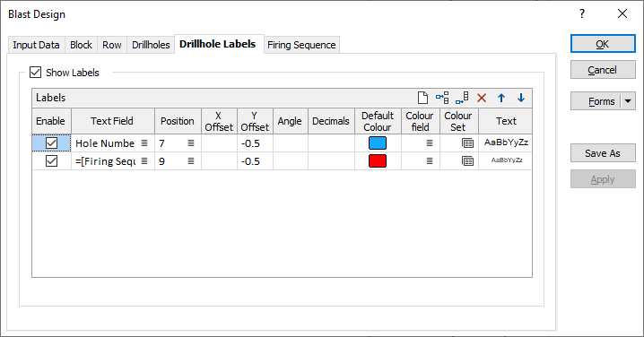Open Position list for the row with 7
The width and height of the screenshot is (644, 337).
click(191, 143)
